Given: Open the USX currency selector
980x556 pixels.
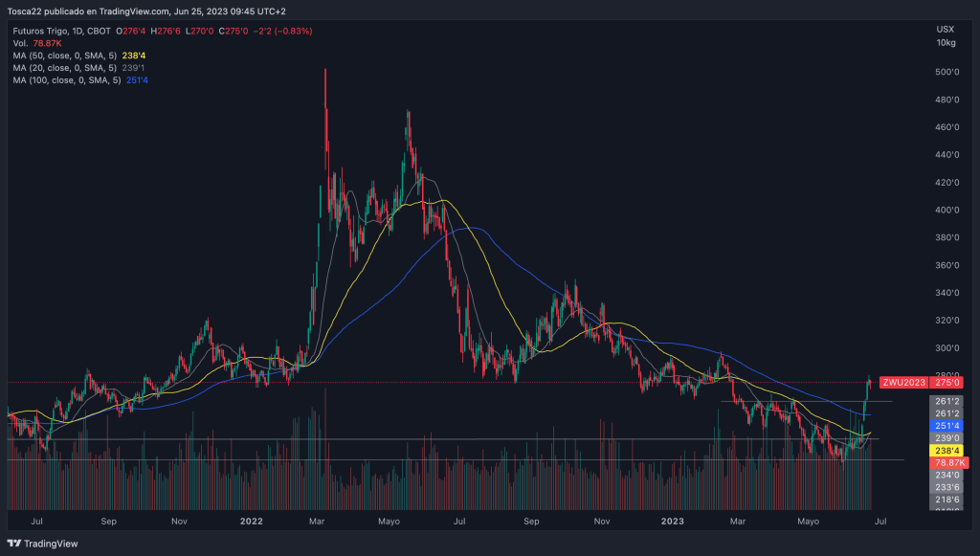Looking at the screenshot, I should coord(945,30).
